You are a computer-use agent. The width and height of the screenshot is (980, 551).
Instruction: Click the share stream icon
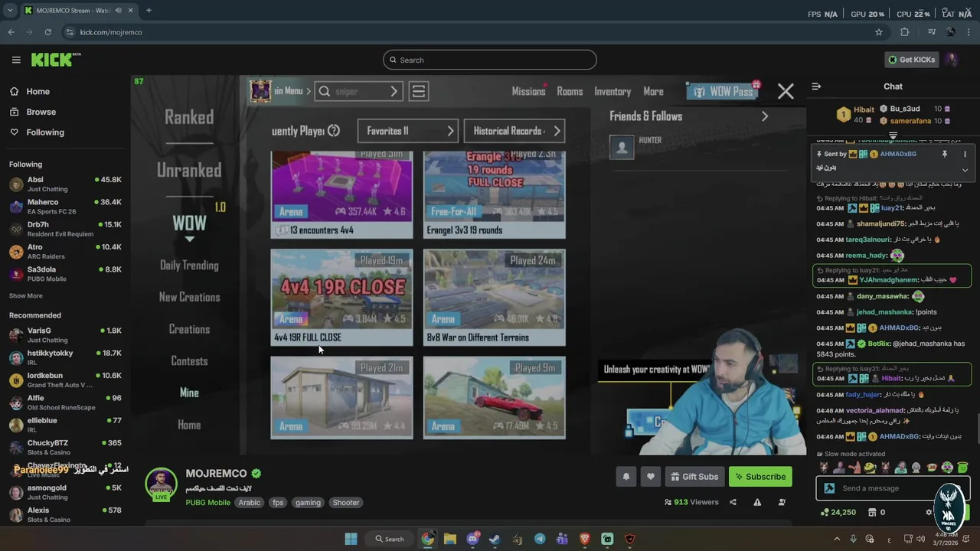click(x=733, y=502)
